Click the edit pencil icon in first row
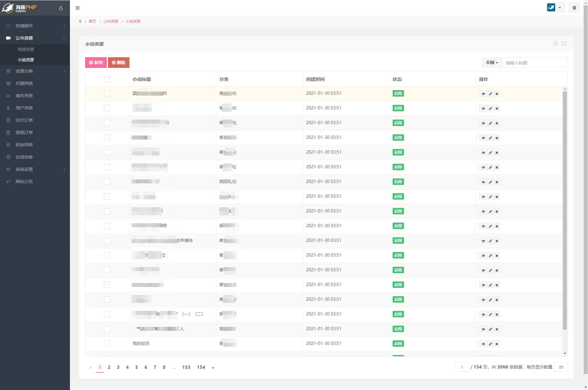The height and width of the screenshot is (390, 588). pos(490,94)
